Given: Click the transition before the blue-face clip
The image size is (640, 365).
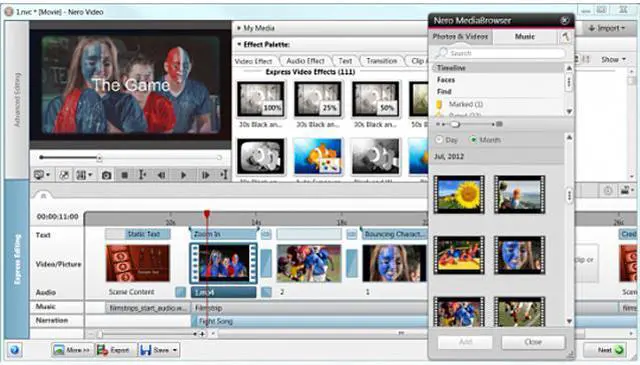Looking at the screenshot, I should [352, 263].
